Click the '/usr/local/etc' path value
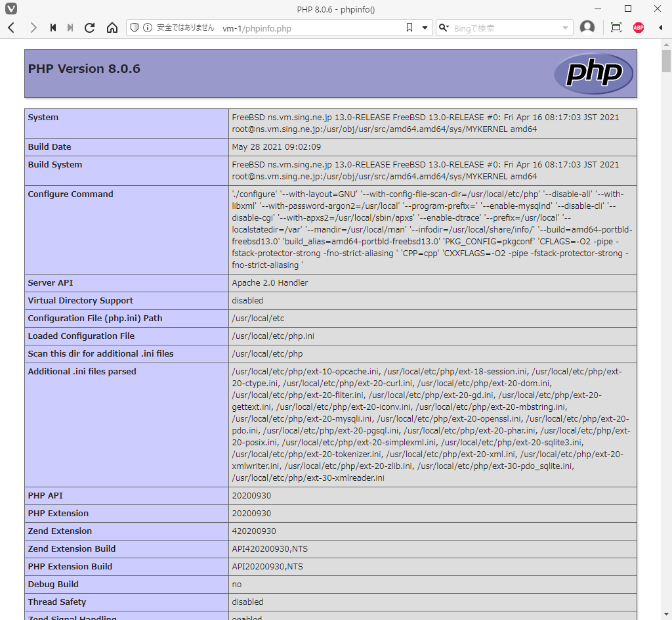The height and width of the screenshot is (620, 672). coord(258,319)
